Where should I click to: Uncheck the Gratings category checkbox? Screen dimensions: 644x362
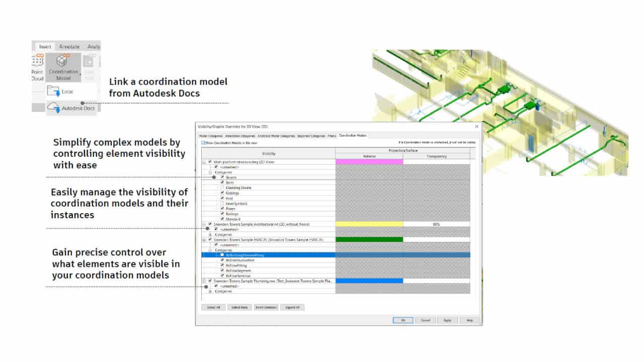coord(222,193)
